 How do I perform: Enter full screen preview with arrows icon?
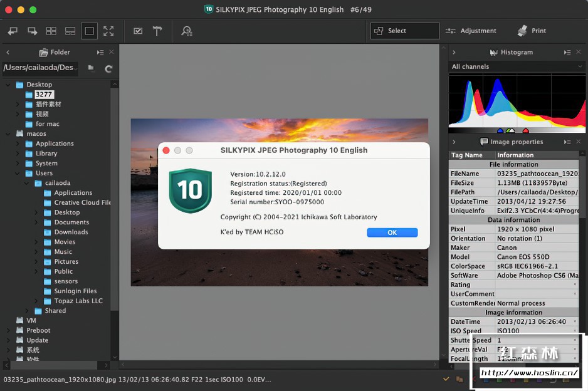coord(108,31)
